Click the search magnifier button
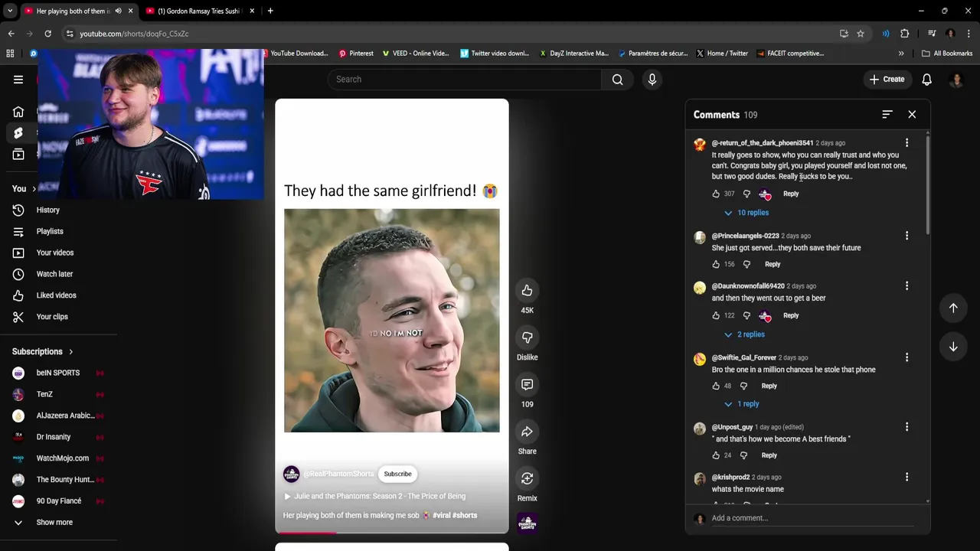This screenshot has height=551, width=980. (617, 80)
